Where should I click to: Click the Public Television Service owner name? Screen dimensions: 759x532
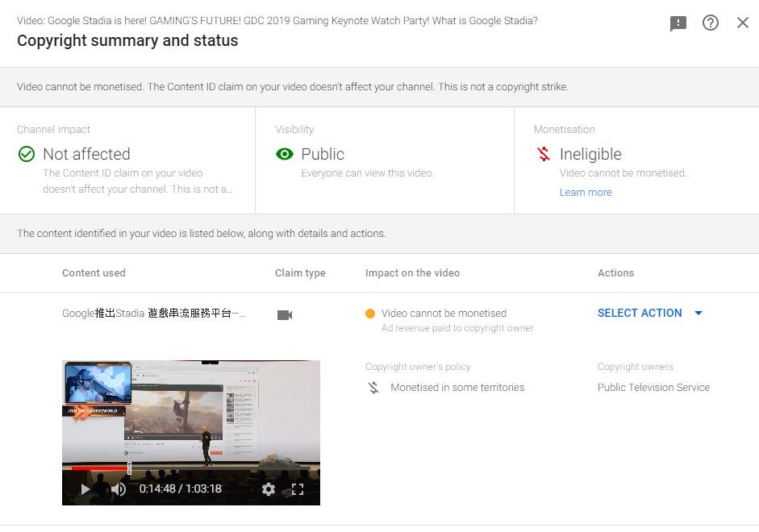point(653,388)
